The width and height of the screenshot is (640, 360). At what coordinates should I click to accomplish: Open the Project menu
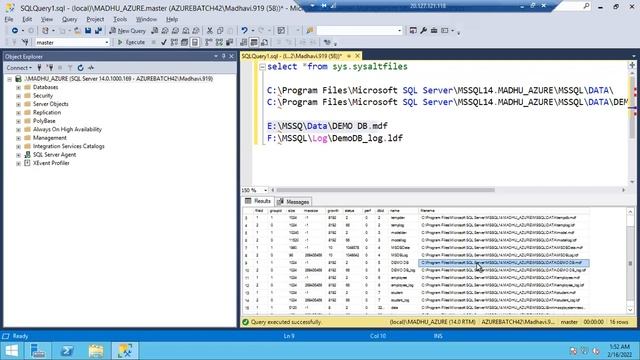(95, 19)
